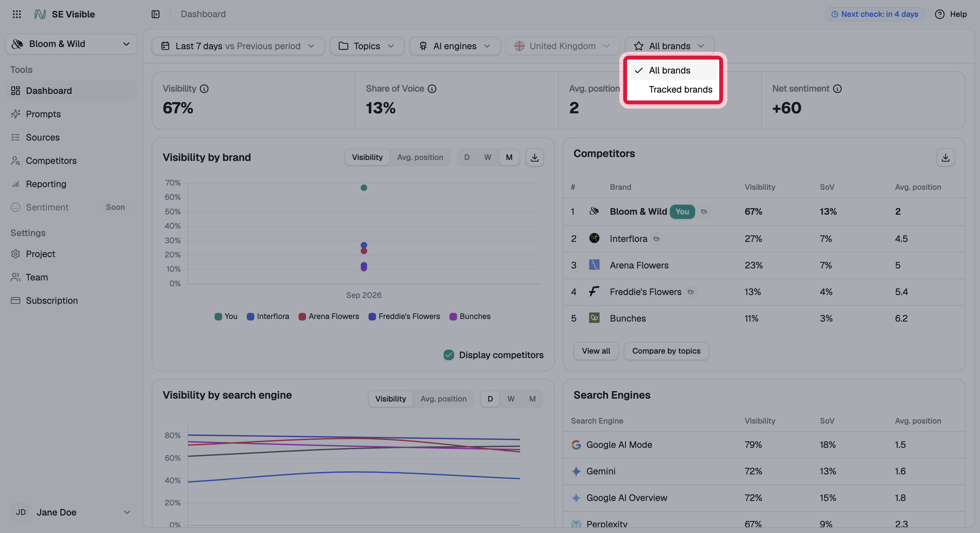
Task: Click tag icon next to Freddie's Flowers
Action: (691, 292)
